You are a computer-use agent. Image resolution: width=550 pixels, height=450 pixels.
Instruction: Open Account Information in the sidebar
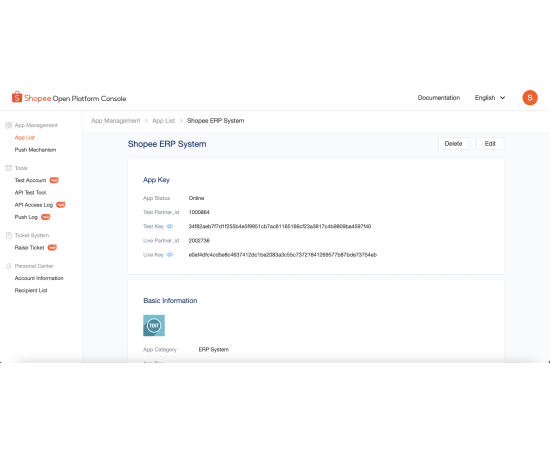(39, 278)
